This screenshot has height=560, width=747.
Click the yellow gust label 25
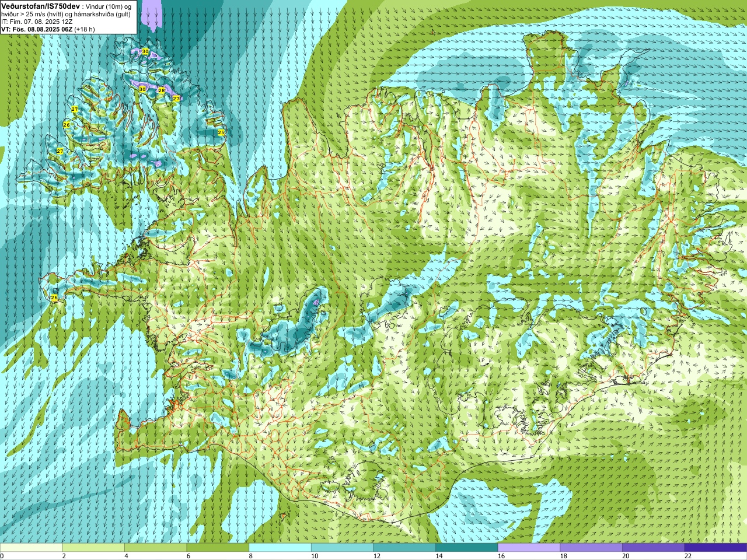[221, 133]
